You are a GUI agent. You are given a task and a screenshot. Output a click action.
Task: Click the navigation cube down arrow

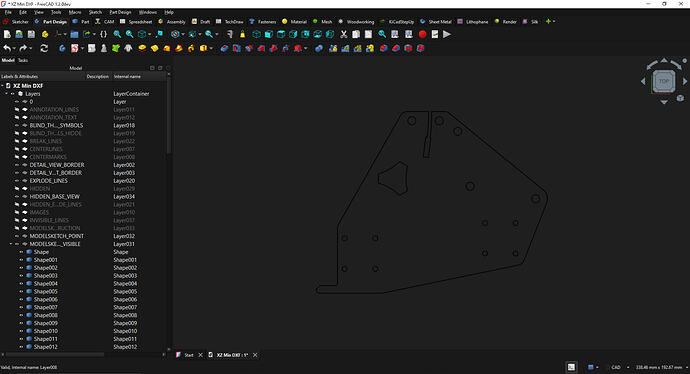(x=664, y=102)
